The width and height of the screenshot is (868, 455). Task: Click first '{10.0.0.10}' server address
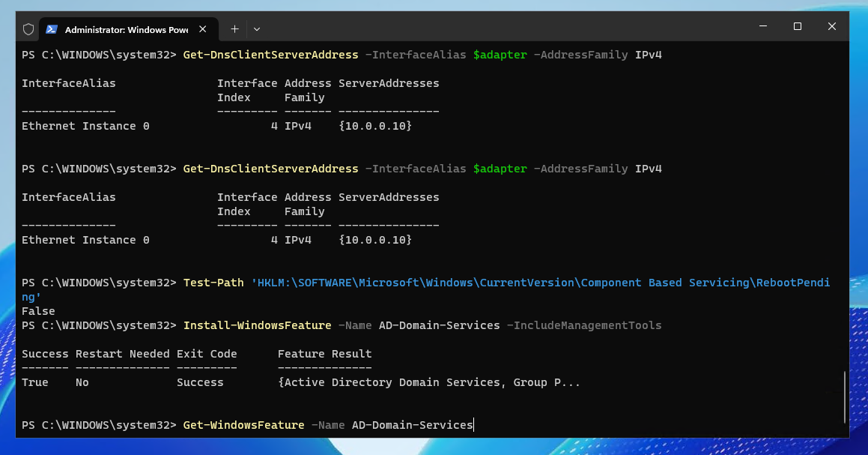pos(375,126)
